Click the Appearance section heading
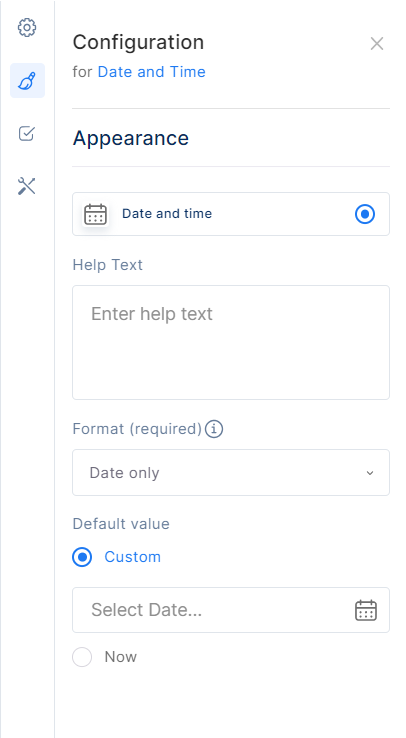 [131, 138]
